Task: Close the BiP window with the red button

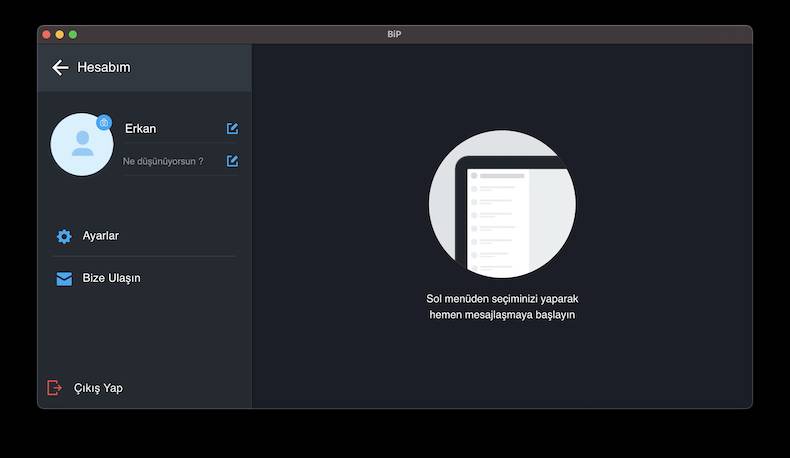Action: point(46,34)
